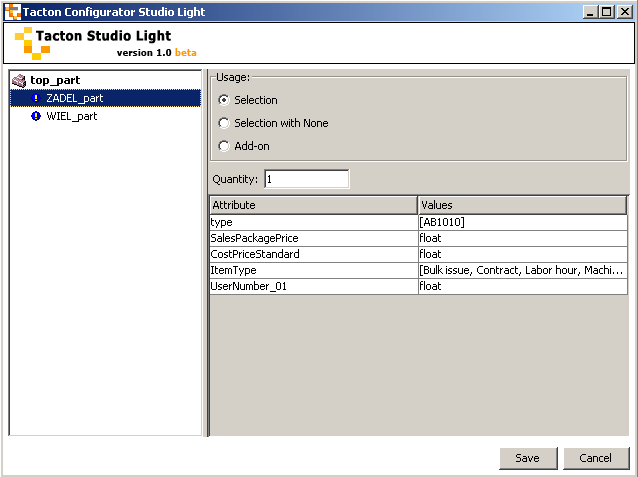Screen dimensions: 638x477
Task: Click the [AB1010] value cell
Action: 523,222
